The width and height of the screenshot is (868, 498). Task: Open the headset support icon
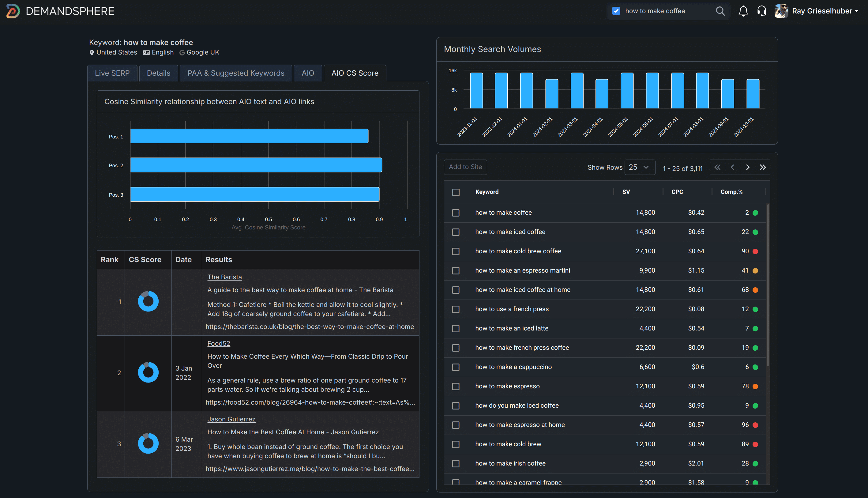pos(761,11)
